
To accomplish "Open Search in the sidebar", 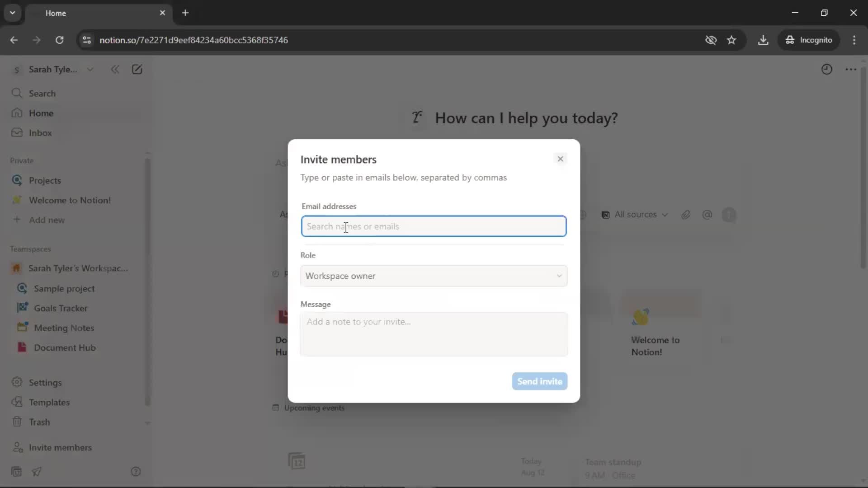I will [42, 94].
